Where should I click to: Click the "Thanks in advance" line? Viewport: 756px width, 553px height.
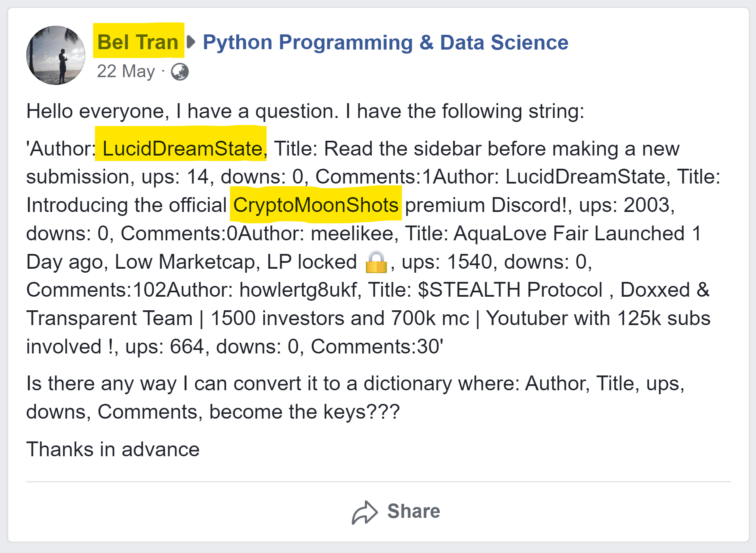[x=113, y=449]
